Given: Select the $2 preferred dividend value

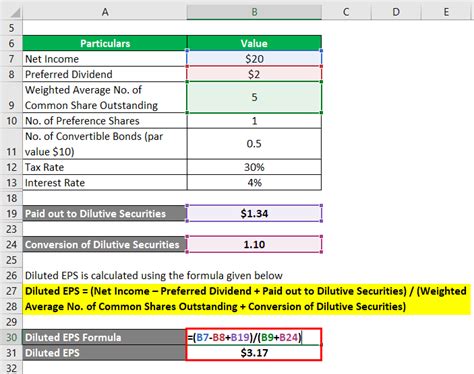Looking at the screenshot, I should 254,74.
